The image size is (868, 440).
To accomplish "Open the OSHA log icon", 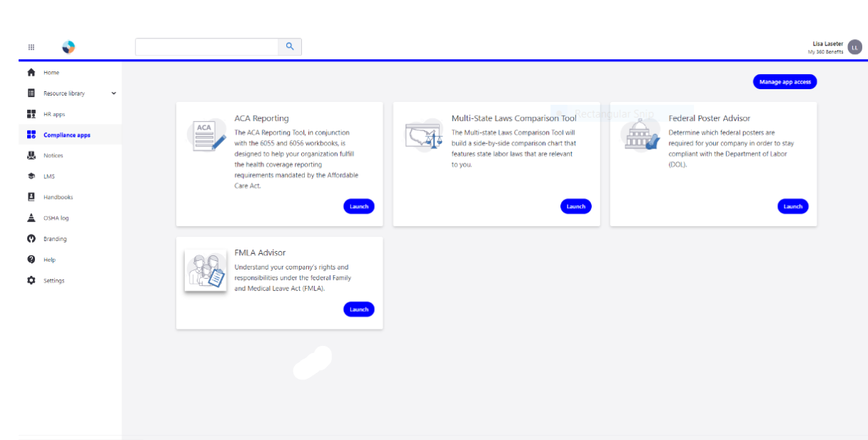I will [x=31, y=218].
